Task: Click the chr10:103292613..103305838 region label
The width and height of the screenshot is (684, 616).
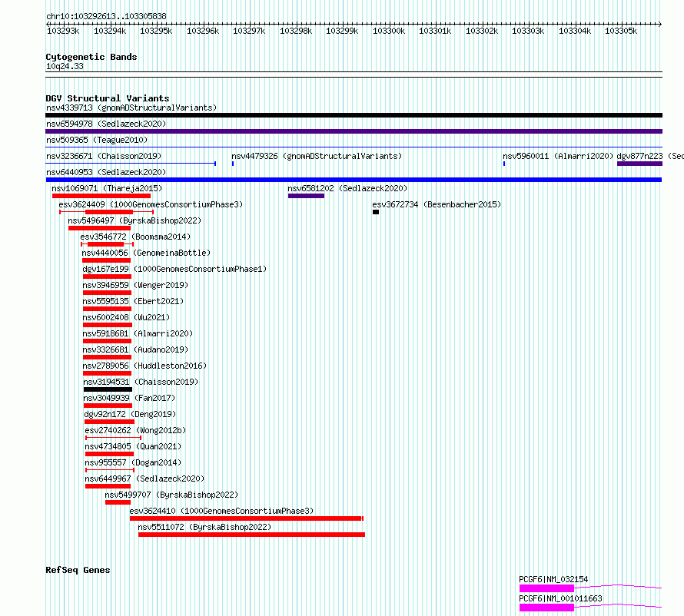Action: (106, 16)
